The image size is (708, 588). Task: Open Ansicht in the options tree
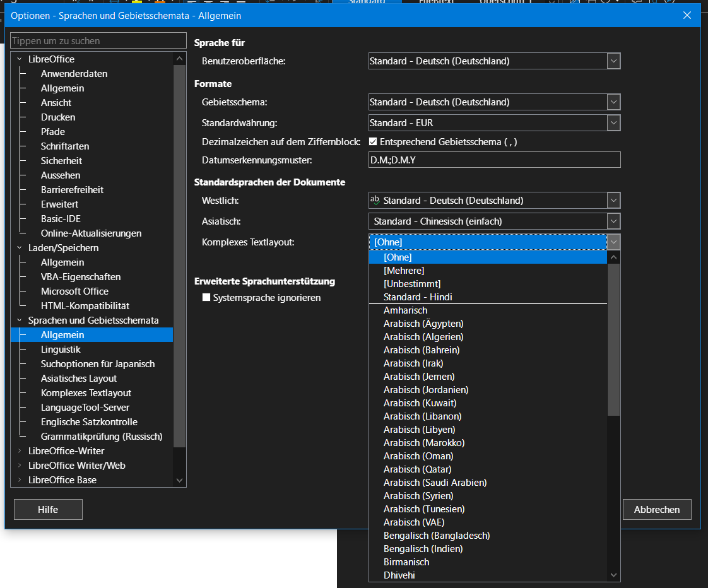click(56, 102)
